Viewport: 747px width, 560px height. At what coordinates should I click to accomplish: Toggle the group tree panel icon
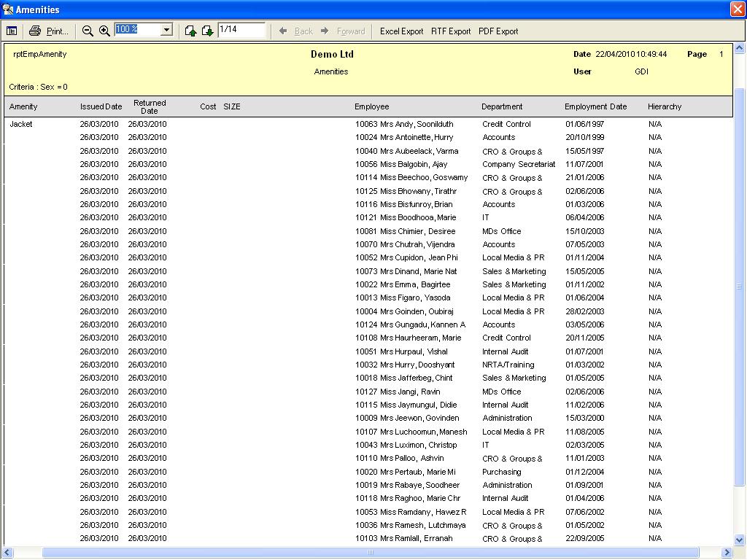(12, 31)
